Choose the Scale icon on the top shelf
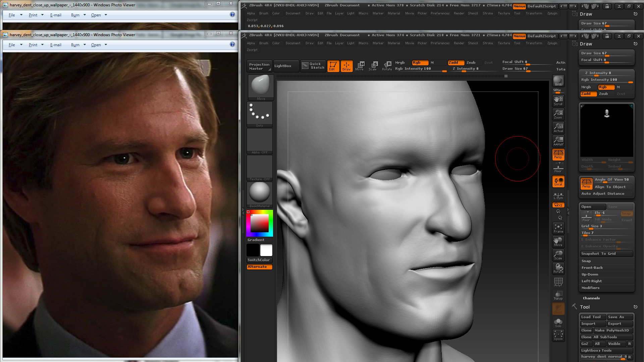The width and height of the screenshot is (644, 362). pyautogui.click(x=373, y=66)
